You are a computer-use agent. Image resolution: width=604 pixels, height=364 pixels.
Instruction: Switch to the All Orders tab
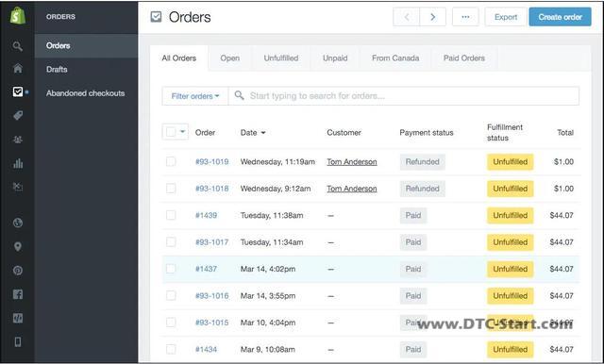point(179,58)
